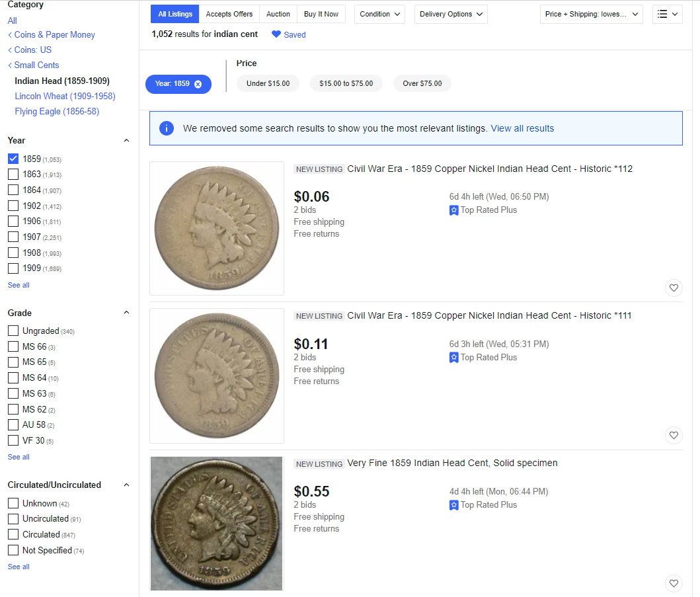Tick the Not Specified checkbox
Image resolution: width=700 pixels, height=597 pixels.
coord(13,550)
